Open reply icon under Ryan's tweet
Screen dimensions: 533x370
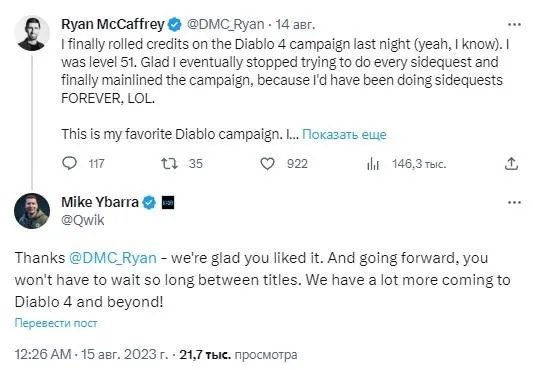point(70,164)
